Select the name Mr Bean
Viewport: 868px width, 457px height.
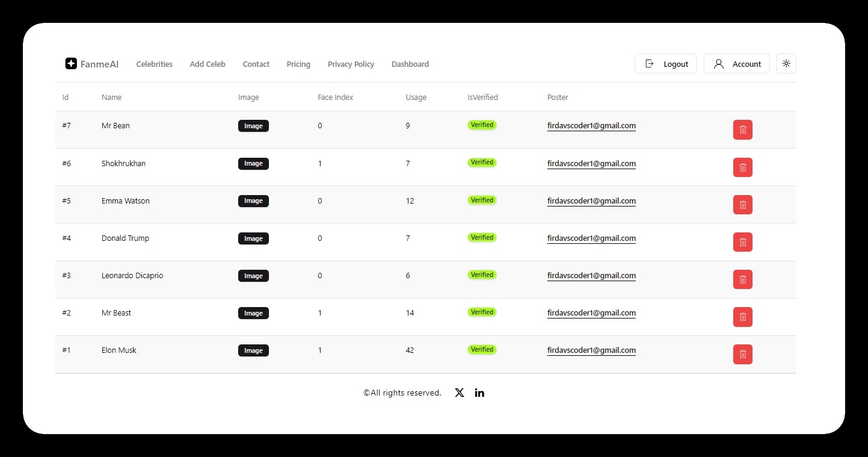(115, 126)
